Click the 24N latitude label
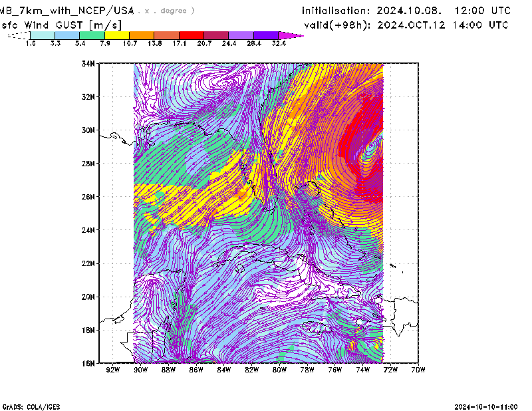The height and width of the screenshot is (411, 532). [88, 230]
